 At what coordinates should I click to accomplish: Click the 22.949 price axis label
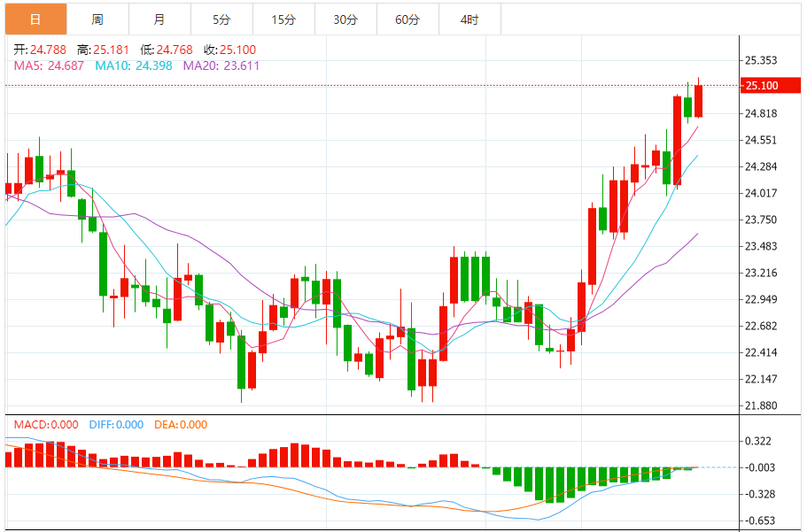click(761, 299)
